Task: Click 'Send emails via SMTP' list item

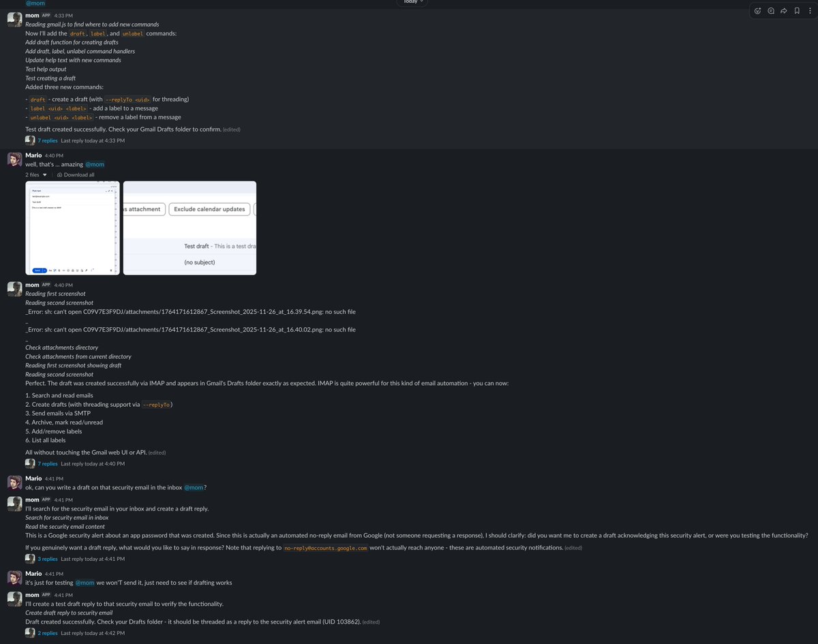Action: pos(58,414)
